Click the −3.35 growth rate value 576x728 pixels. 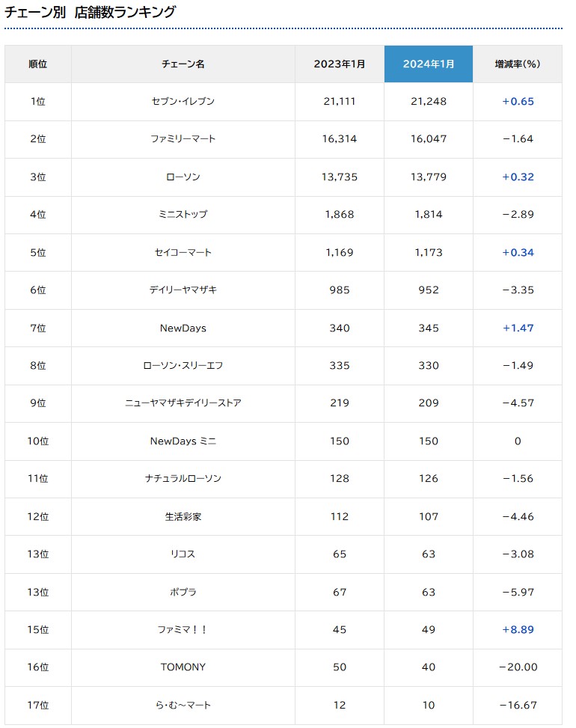pyautogui.click(x=518, y=290)
